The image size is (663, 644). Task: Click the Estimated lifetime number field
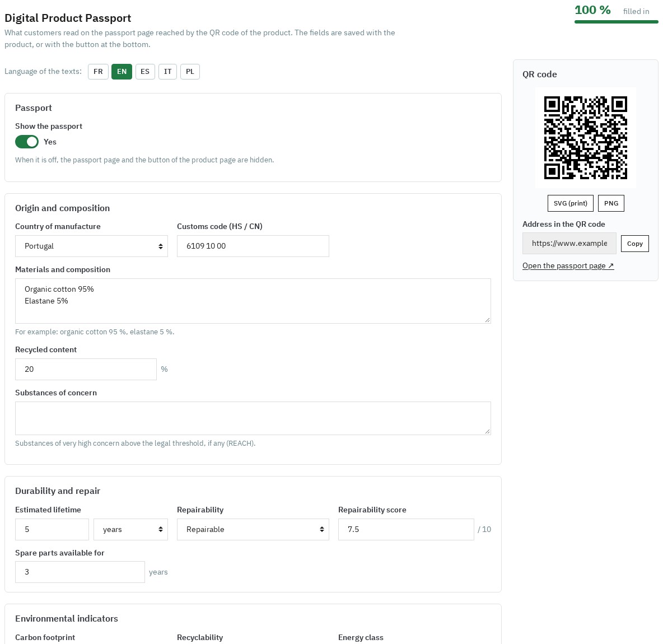pyautogui.click(x=52, y=529)
